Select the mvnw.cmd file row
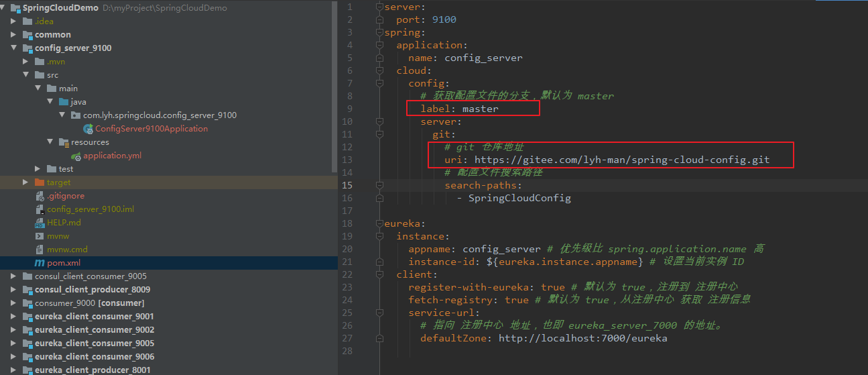Screen dimensions: 868x375 pyautogui.click(x=168, y=250)
